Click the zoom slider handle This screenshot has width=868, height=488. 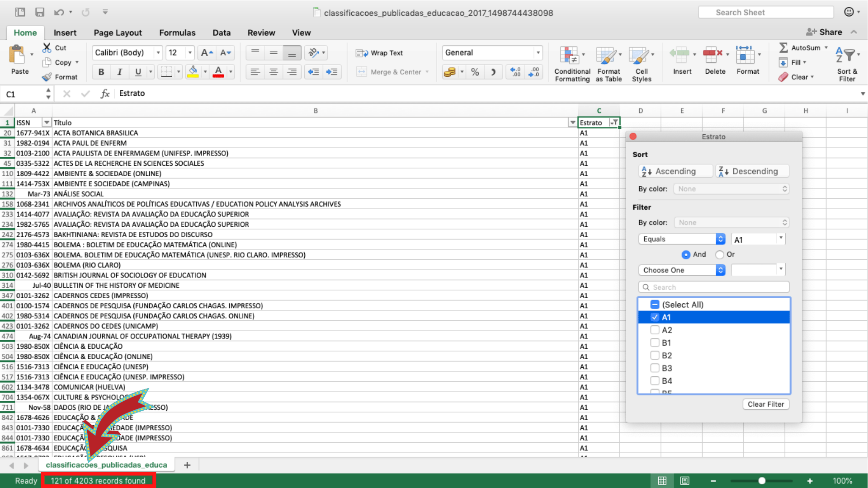762,481
